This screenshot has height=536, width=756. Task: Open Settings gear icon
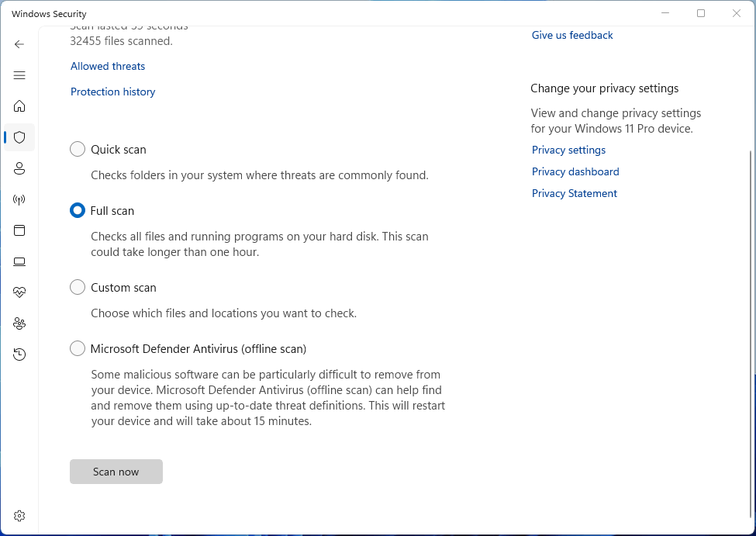pyautogui.click(x=19, y=516)
